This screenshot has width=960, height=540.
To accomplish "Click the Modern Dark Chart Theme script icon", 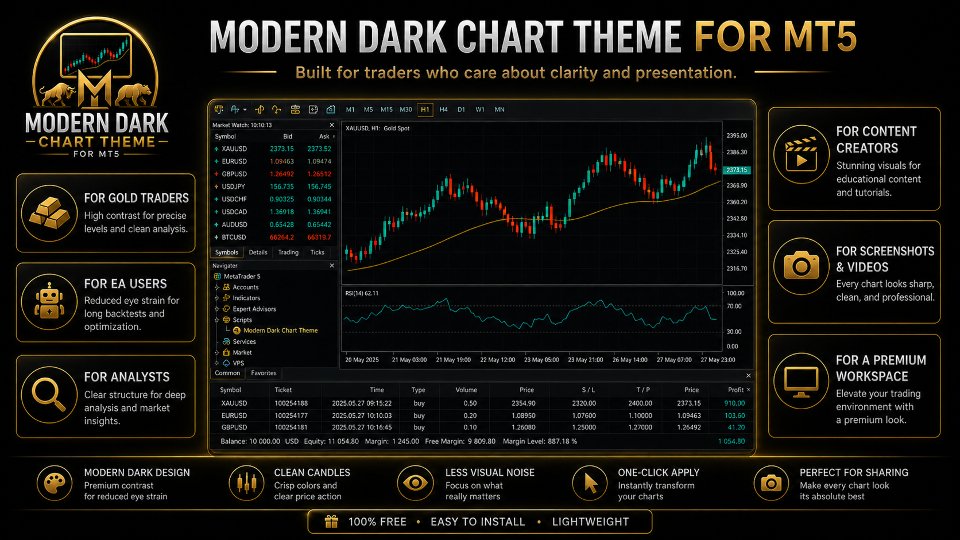I will pos(237,331).
